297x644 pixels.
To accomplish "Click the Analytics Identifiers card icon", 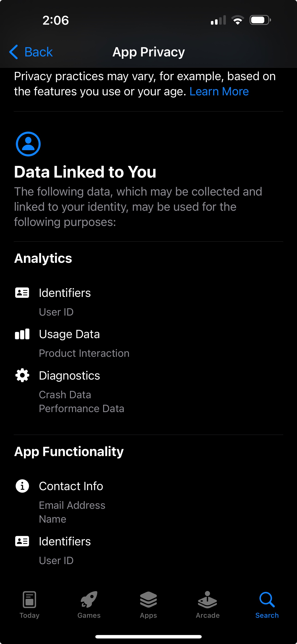I will 22,293.
